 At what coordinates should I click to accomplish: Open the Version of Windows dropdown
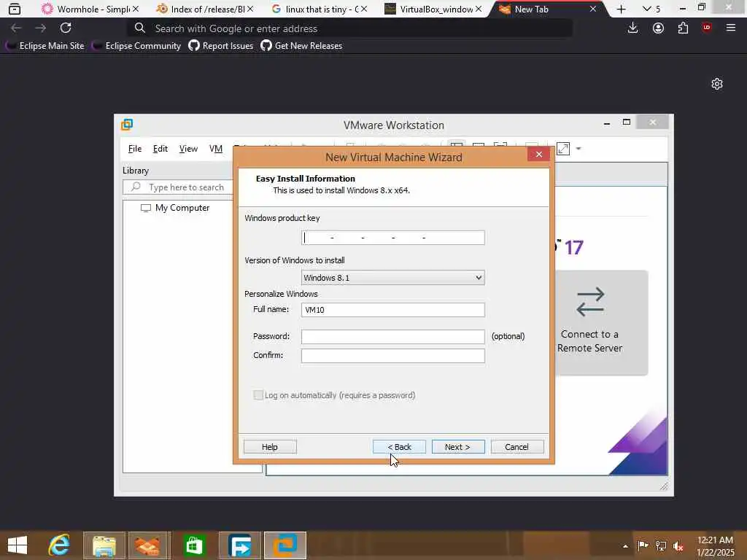click(393, 278)
